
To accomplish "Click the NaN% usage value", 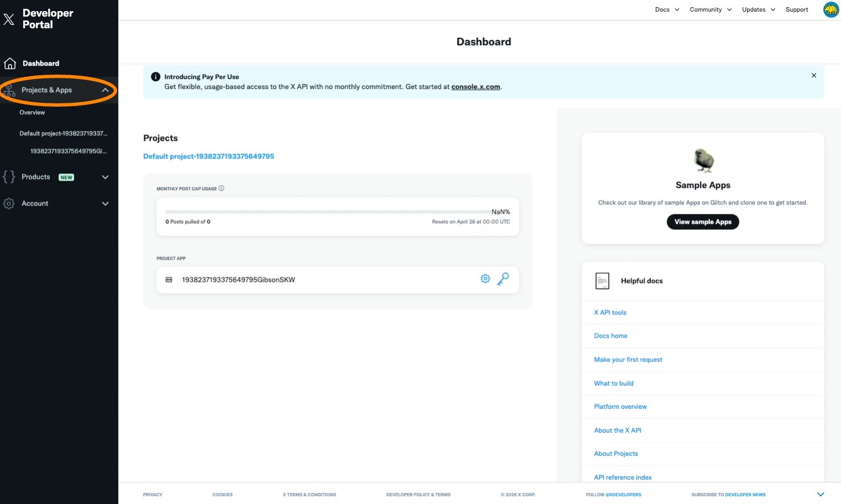I will [501, 212].
